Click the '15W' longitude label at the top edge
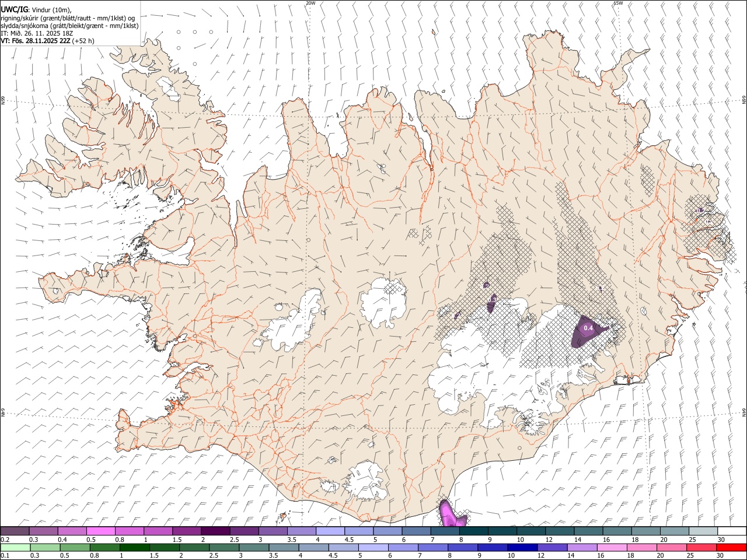The image size is (747, 560). click(x=617, y=3)
